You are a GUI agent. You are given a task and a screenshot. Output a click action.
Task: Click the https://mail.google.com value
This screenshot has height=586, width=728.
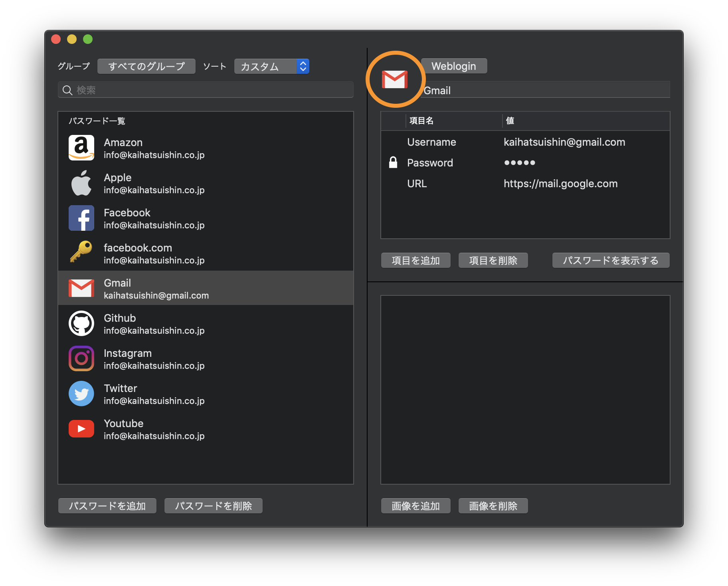pos(560,184)
